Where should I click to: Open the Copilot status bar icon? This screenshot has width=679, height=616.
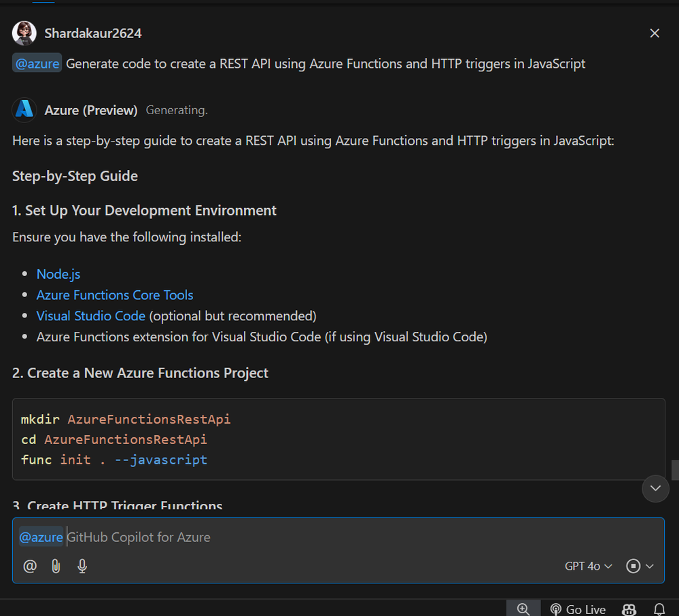pyautogui.click(x=629, y=609)
